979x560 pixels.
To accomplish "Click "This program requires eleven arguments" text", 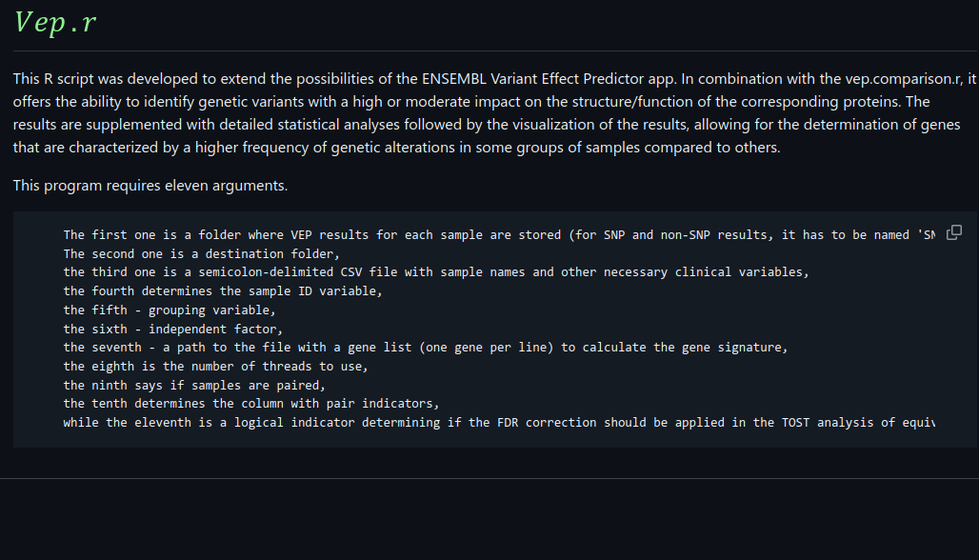I will pyautogui.click(x=150, y=185).
